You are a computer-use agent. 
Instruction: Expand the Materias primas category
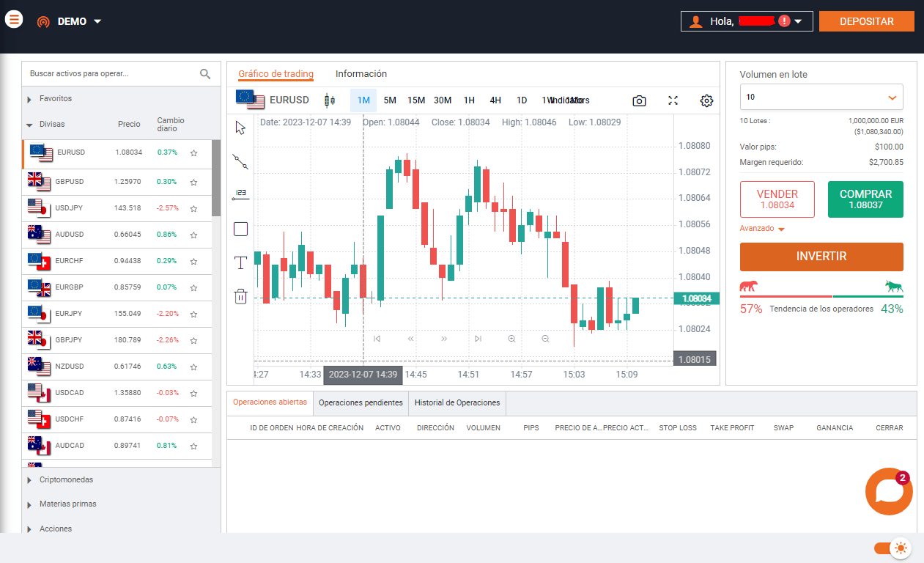click(x=62, y=504)
